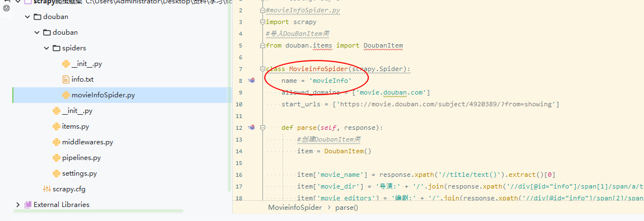Click the External Libraries bookshelf icon
The height and width of the screenshot is (221, 644).
28,205
